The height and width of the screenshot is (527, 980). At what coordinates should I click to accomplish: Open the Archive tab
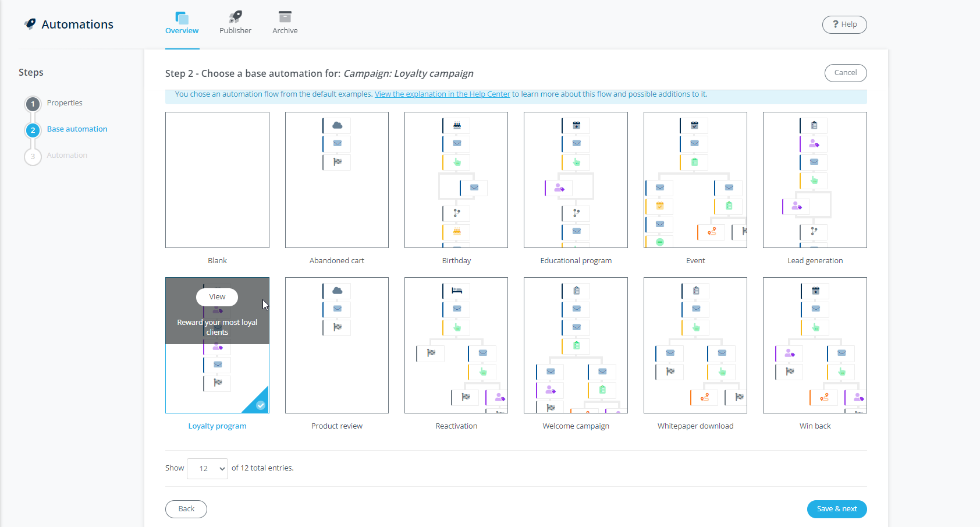point(285,23)
